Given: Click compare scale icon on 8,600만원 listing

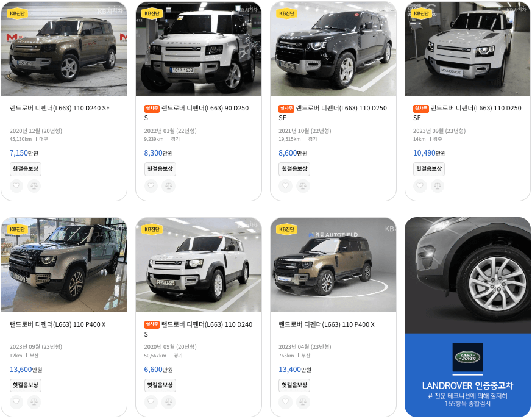Looking at the screenshot, I should click(x=303, y=186).
